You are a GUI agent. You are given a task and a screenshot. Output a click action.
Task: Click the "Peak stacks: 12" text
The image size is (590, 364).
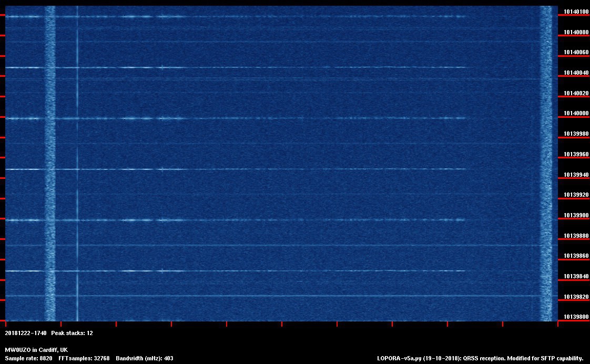pos(72,333)
